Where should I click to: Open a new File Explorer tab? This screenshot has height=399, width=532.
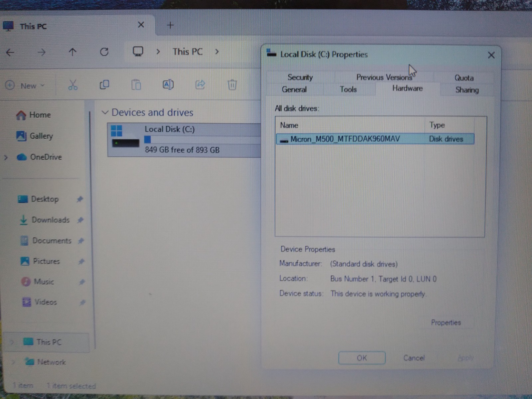tap(170, 25)
